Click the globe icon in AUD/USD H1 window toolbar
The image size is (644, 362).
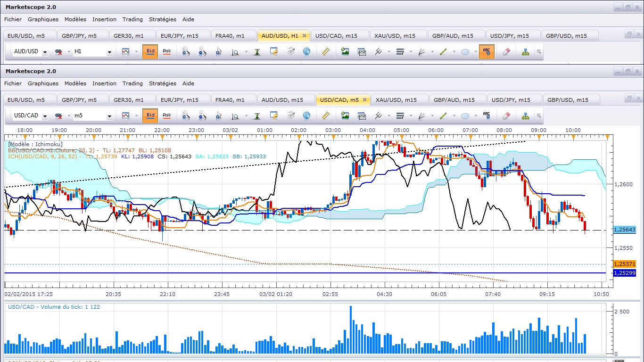[x=306, y=51]
